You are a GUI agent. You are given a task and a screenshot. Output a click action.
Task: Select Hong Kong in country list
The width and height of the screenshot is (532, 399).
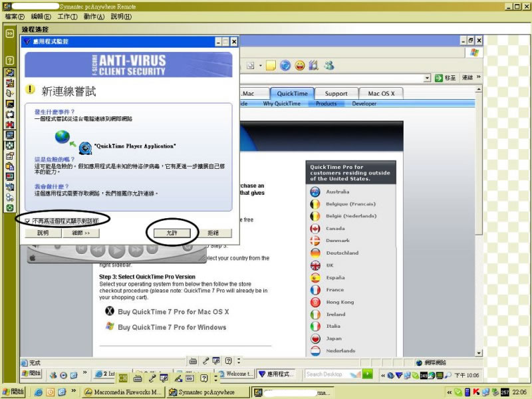tap(340, 302)
